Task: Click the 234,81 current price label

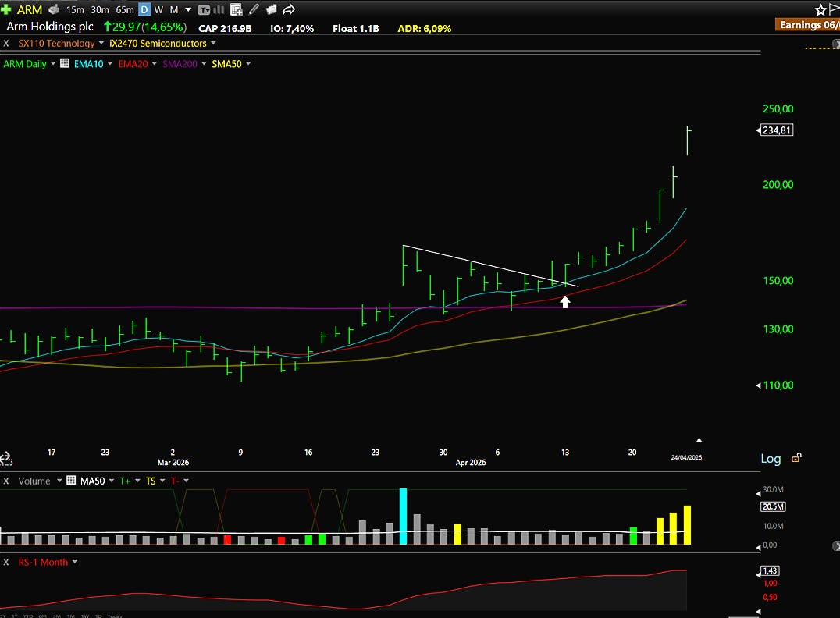Action: click(776, 130)
